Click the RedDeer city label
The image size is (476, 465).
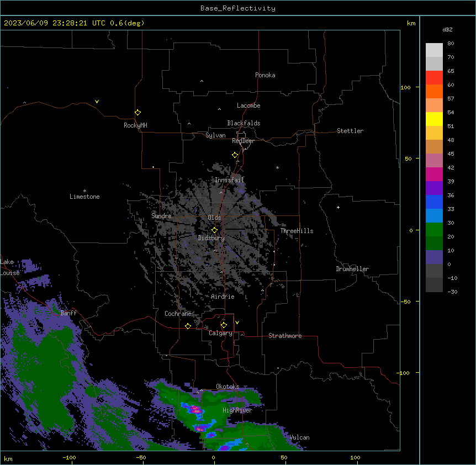[x=243, y=141]
